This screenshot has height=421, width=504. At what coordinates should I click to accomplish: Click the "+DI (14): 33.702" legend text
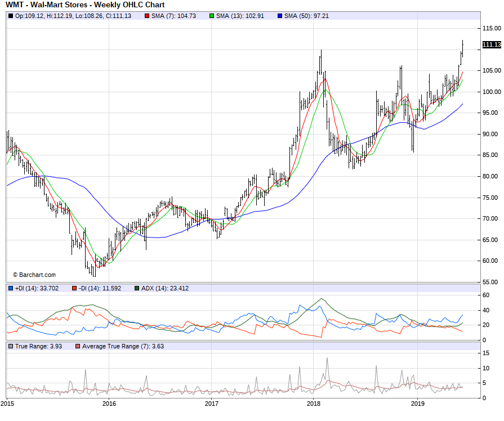click(x=37, y=288)
